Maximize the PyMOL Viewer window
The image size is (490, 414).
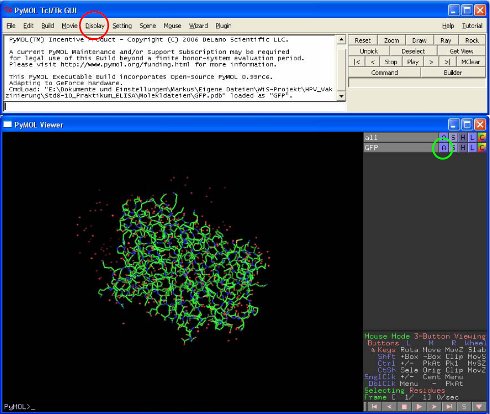(467, 125)
